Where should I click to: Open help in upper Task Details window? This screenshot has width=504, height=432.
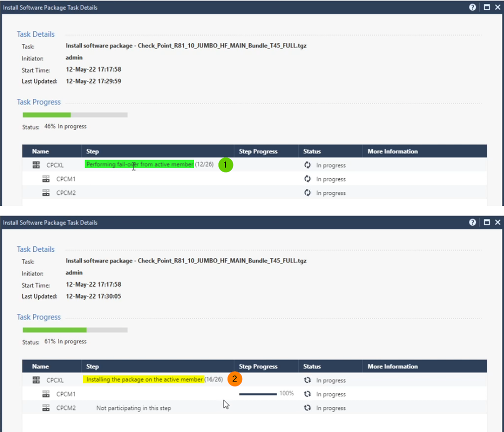pyautogui.click(x=472, y=7)
